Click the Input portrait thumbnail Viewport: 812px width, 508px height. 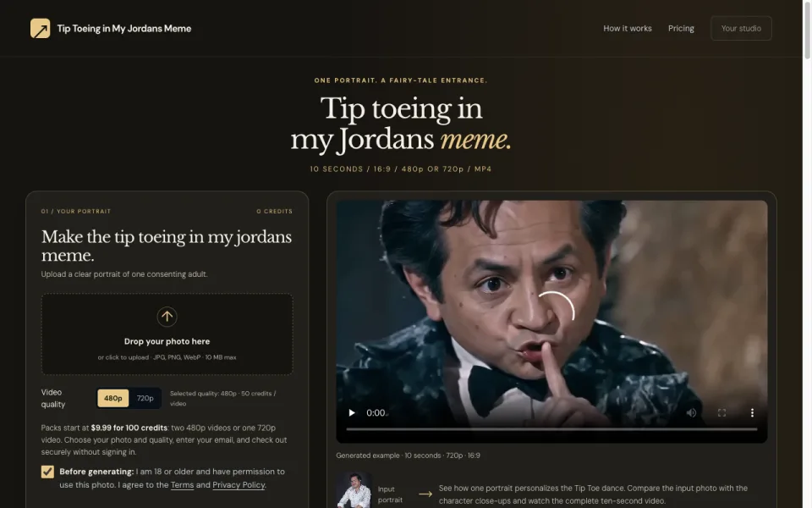(354, 490)
